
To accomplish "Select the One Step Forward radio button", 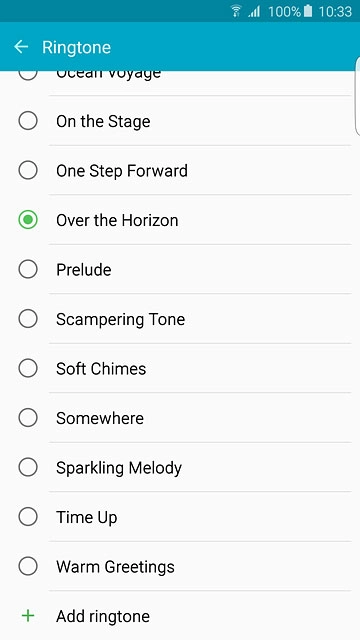I will pos(28,170).
